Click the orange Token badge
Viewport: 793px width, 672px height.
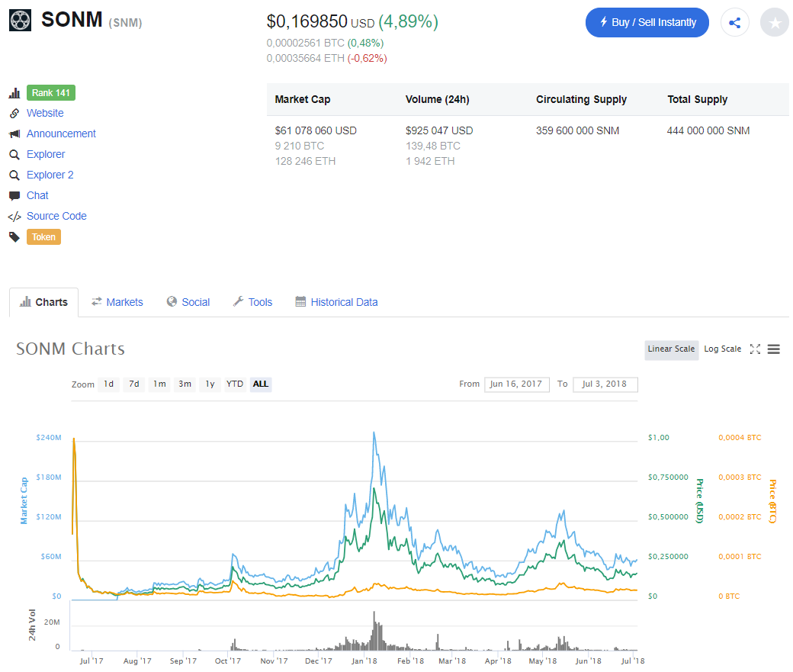point(44,237)
